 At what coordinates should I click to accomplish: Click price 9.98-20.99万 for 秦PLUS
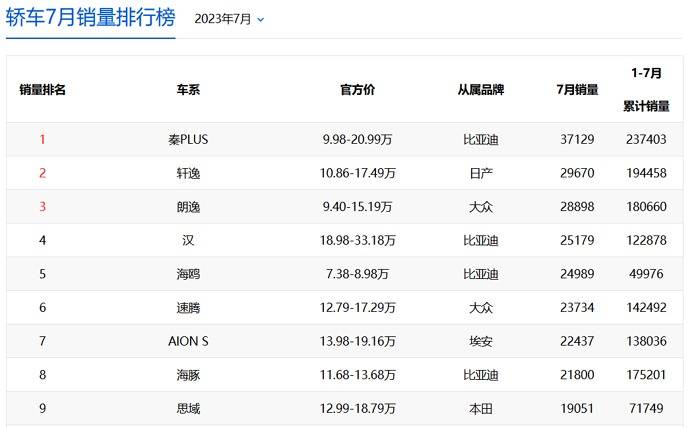point(357,140)
